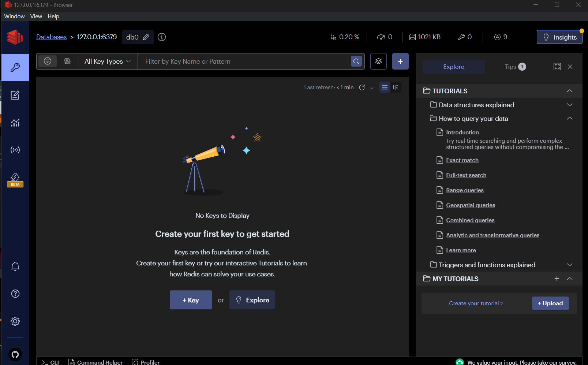Click the connected clients counter showing 9

501,37
